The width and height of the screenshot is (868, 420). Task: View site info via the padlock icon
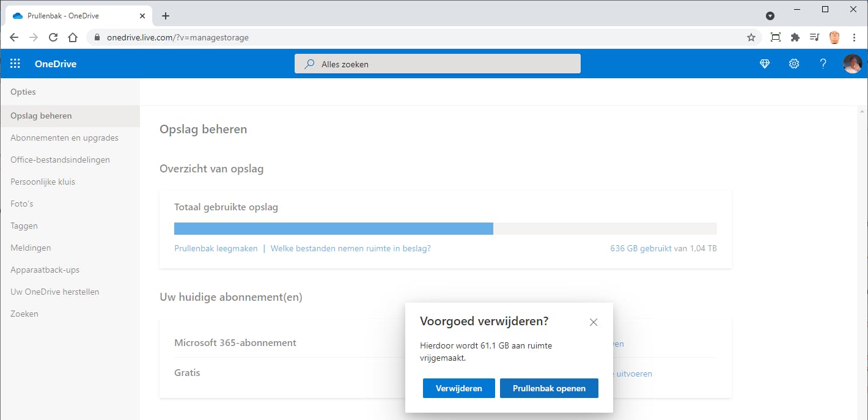[x=97, y=37]
